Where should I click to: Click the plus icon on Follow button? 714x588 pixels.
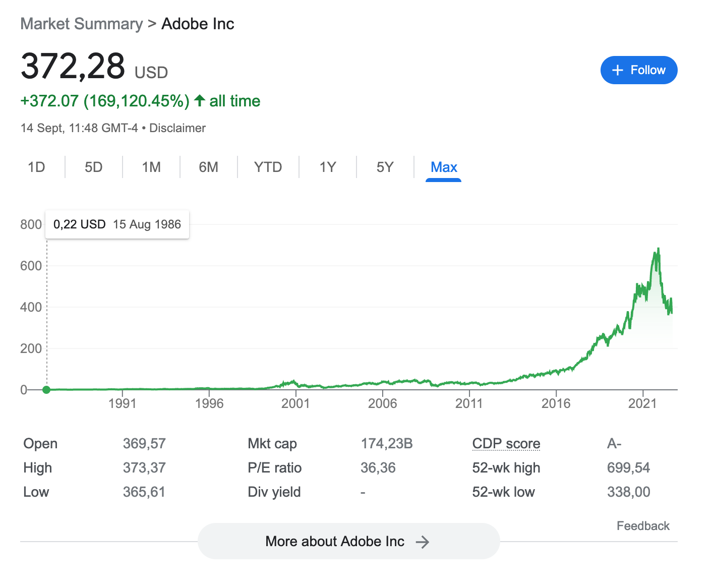(x=618, y=70)
